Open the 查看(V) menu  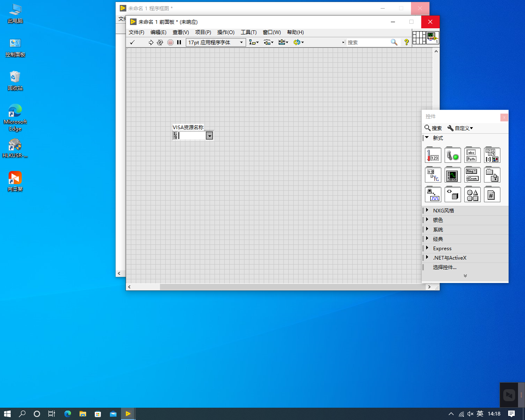[x=181, y=32]
